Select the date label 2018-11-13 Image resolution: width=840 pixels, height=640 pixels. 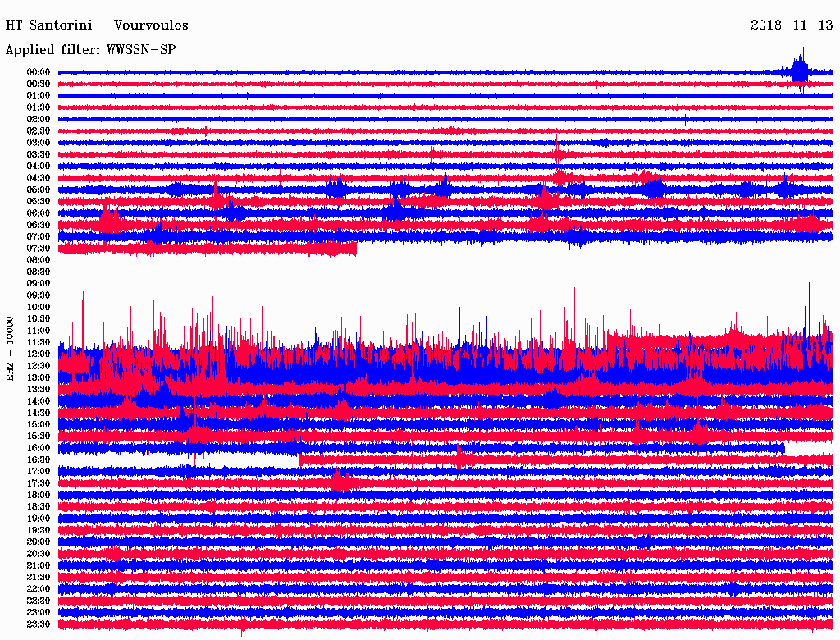[792, 25]
